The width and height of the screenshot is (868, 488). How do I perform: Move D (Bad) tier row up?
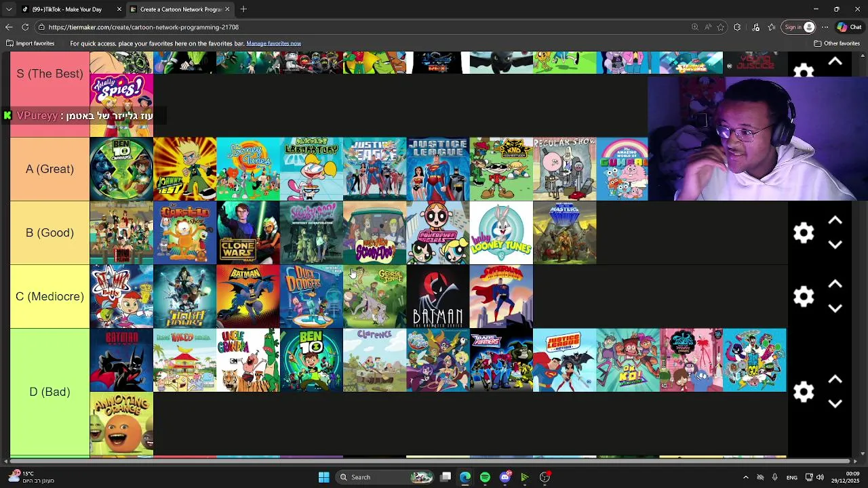coord(835,380)
